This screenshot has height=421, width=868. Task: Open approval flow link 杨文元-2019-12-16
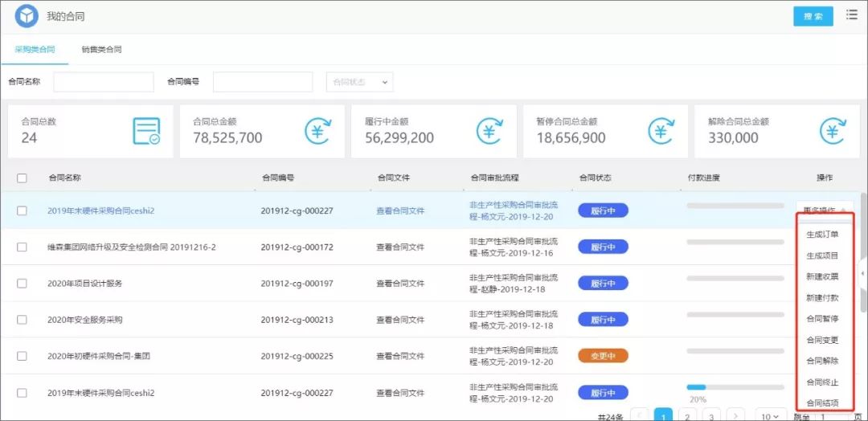[514, 247]
